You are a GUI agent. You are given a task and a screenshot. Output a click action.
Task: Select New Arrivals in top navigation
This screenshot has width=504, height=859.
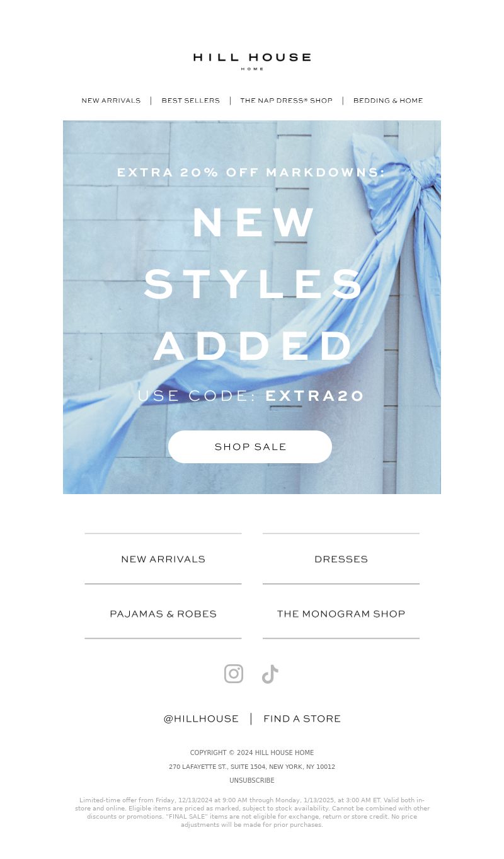pyautogui.click(x=111, y=100)
